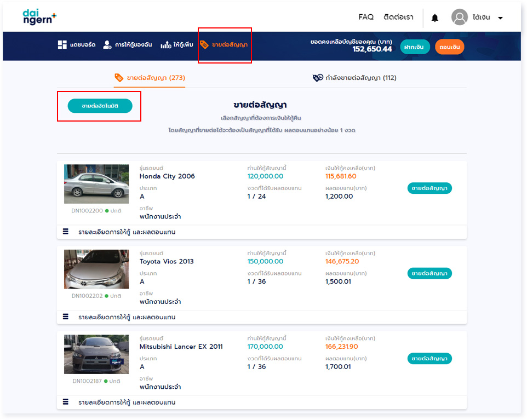
Task: Click the handshake icon on กำลังขายต่อสัญญา tab
Action: tap(318, 78)
